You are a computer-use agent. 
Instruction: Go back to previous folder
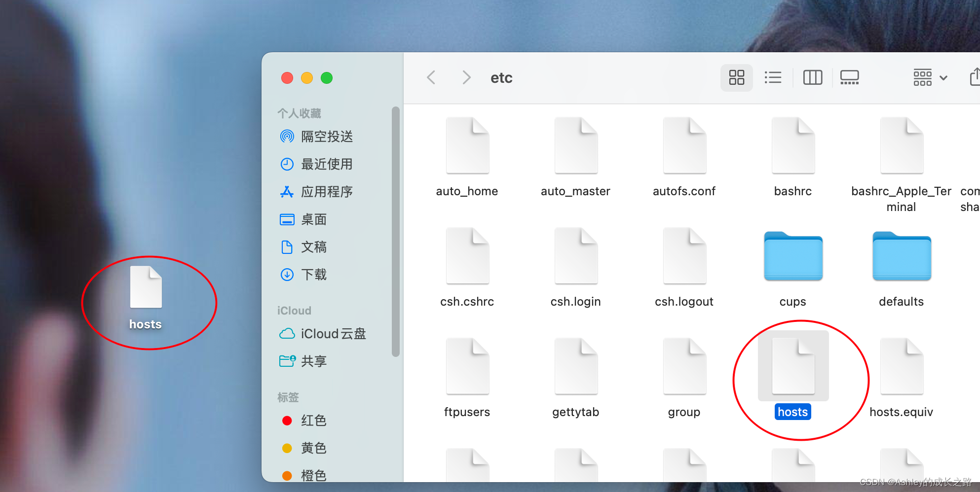[x=431, y=77]
